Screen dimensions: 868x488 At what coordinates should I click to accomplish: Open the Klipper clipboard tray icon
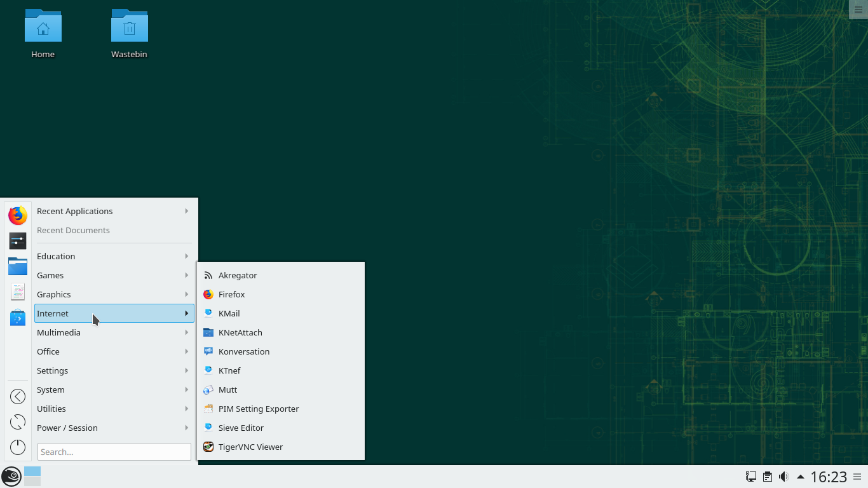click(x=767, y=476)
